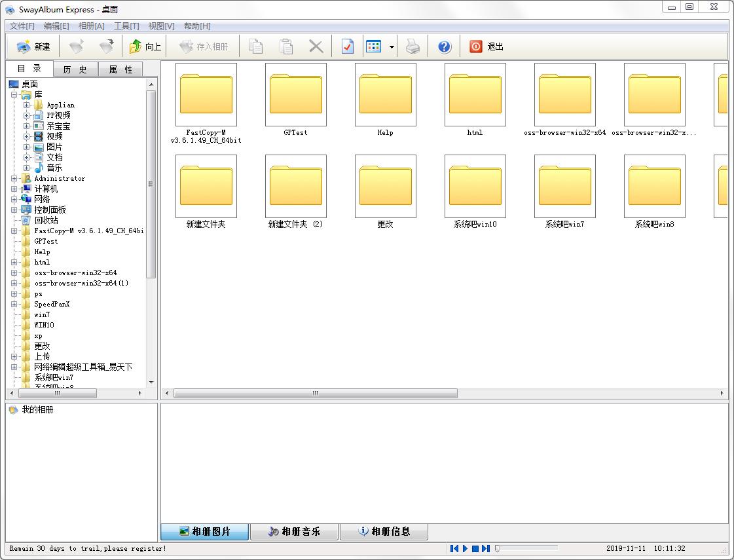The width and height of the screenshot is (734, 560).
Task: Click the playback progress slider handle
Action: (x=498, y=548)
